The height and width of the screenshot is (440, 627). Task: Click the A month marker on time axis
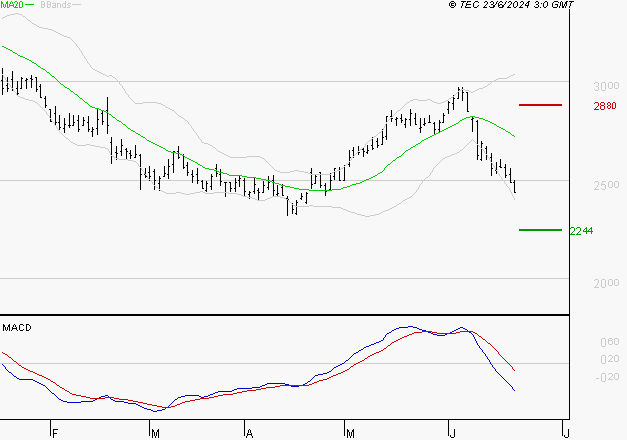(250, 434)
